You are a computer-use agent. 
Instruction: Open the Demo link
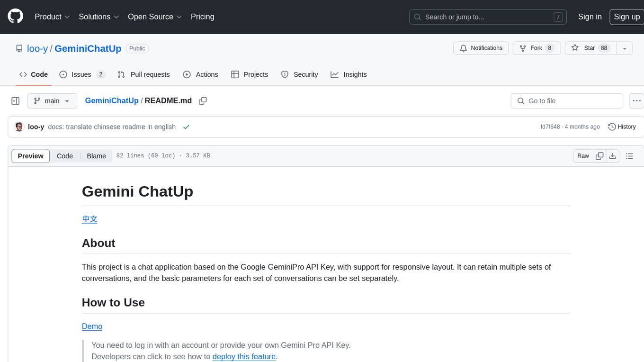(92, 326)
